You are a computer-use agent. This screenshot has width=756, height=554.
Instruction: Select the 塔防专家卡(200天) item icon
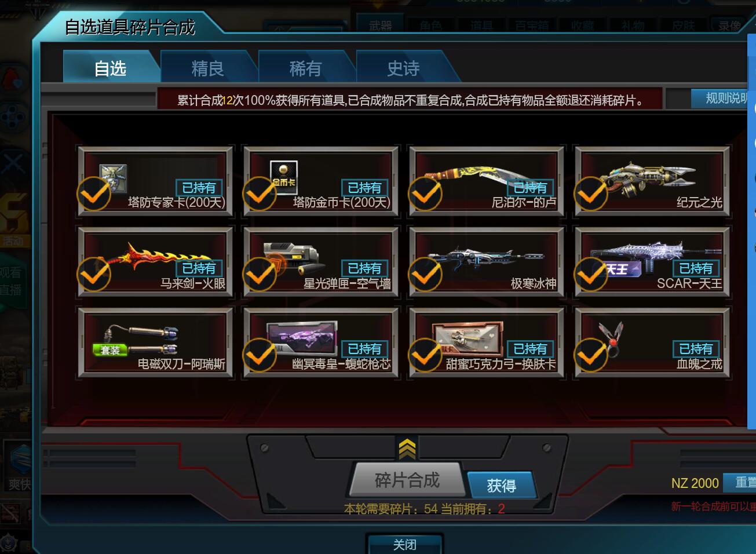point(113,177)
